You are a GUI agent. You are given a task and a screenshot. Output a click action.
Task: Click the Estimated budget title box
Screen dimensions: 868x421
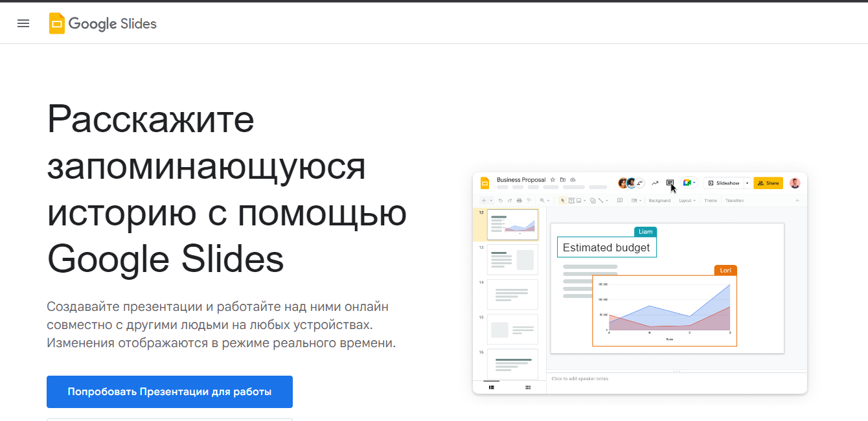tap(607, 247)
